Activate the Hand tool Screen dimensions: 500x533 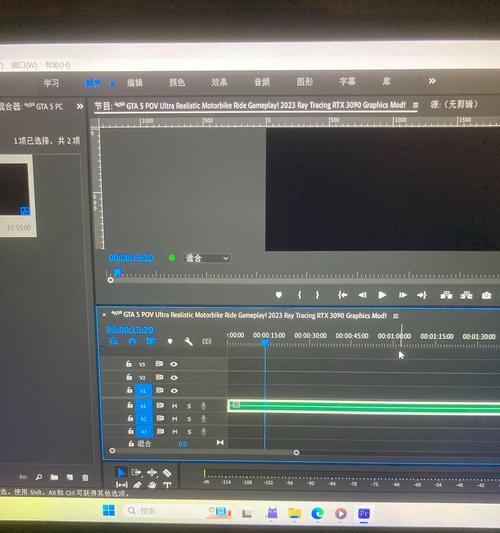(x=152, y=485)
